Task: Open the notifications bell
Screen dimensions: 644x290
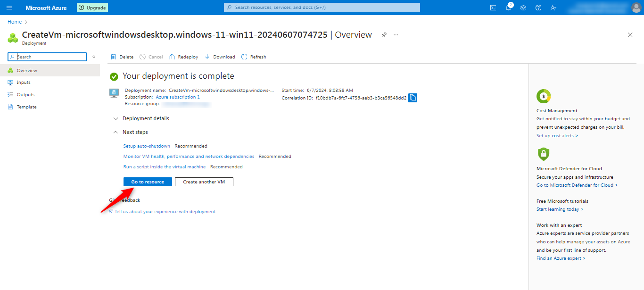Action: pos(509,7)
